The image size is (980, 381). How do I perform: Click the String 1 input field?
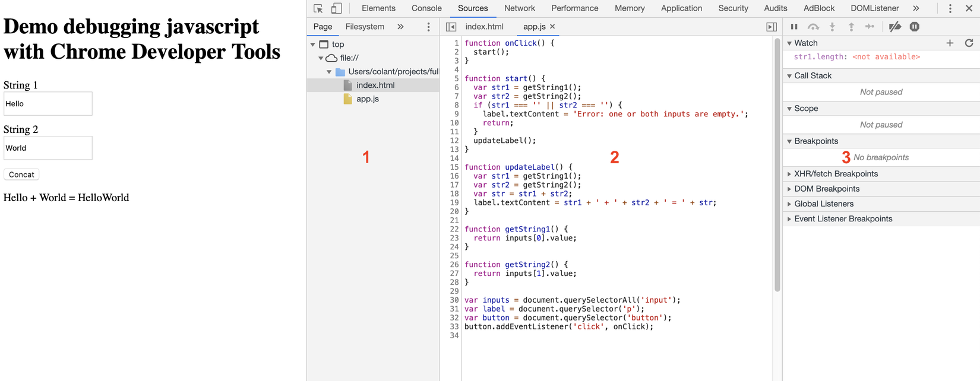tap(48, 104)
